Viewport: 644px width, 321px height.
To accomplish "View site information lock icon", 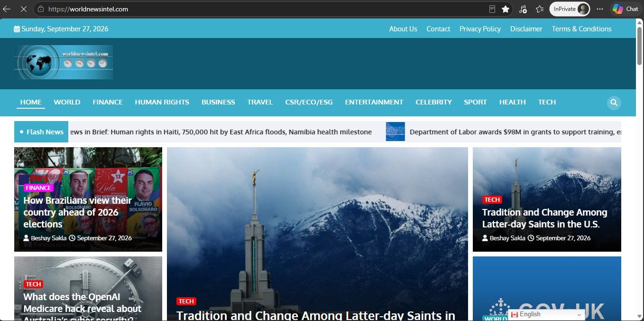I will pos(41,9).
